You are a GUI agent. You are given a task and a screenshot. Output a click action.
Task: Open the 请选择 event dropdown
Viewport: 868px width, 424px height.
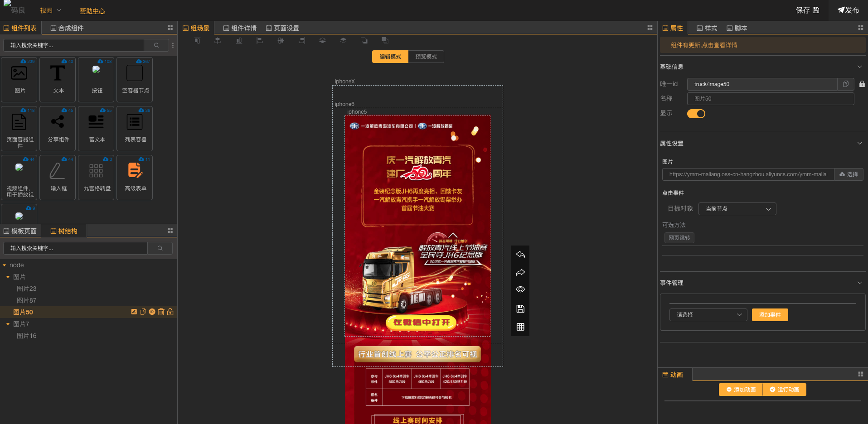coord(708,315)
